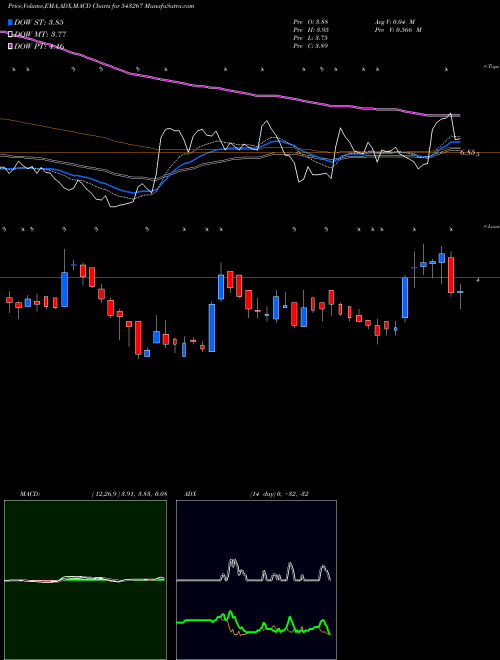Image resolution: width=500 pixels, height=660 pixels.
Task: Click the white DOW MT legend swatch
Action: pos(10,34)
